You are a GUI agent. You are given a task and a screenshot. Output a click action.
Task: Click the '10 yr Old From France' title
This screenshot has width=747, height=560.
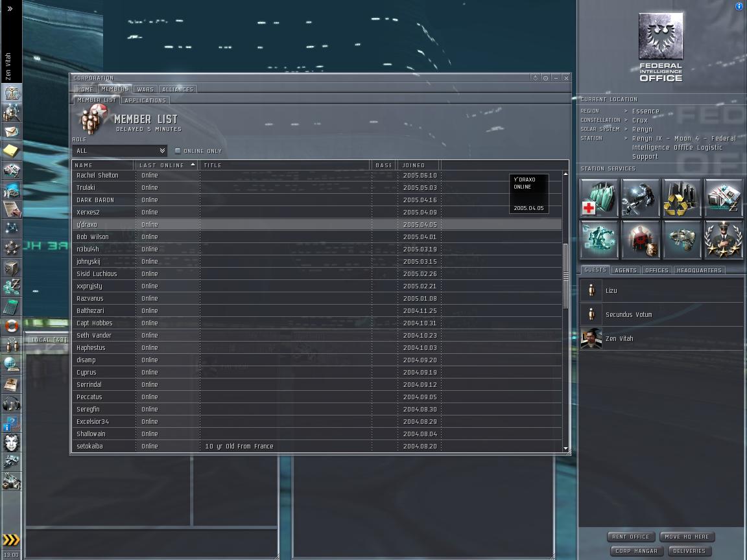(x=239, y=446)
